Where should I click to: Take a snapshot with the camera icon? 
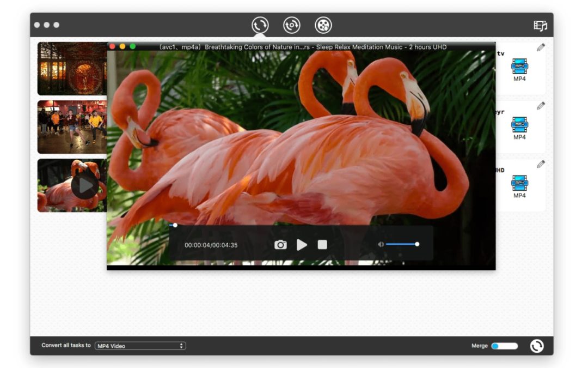coord(280,245)
